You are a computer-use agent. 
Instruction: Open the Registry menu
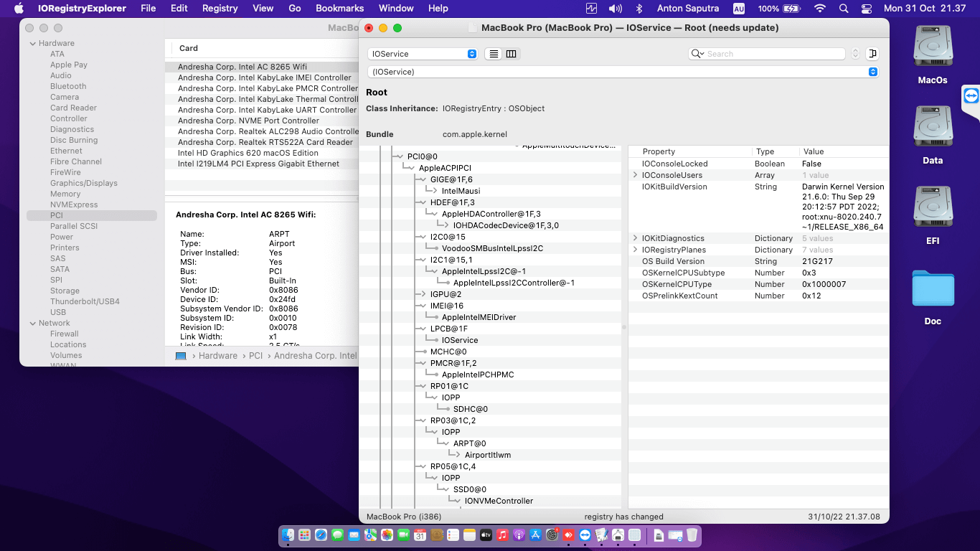coord(220,9)
